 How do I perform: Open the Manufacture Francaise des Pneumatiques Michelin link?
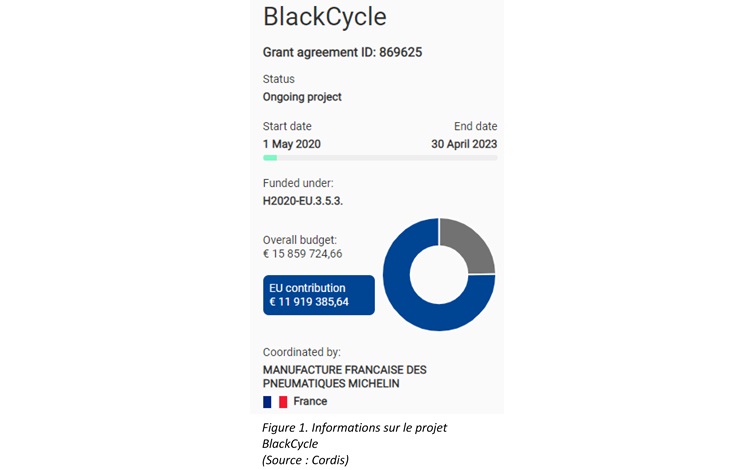[x=344, y=376]
